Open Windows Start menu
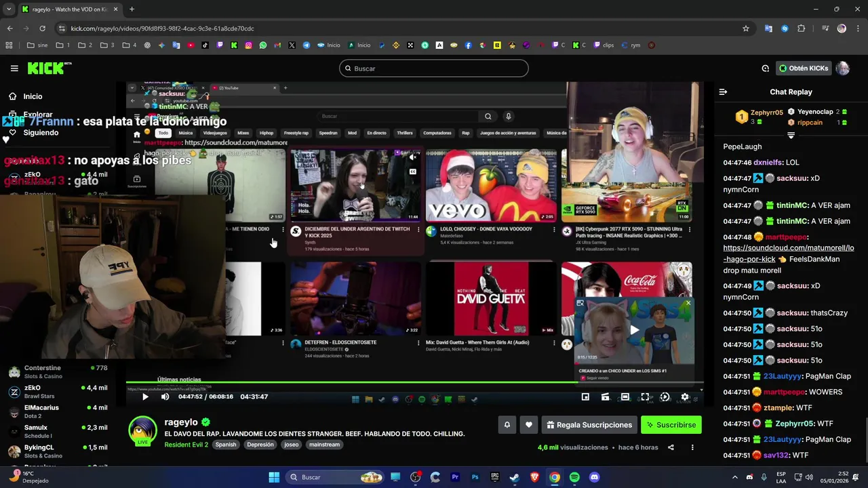This screenshot has height=488, width=868. tap(274, 477)
